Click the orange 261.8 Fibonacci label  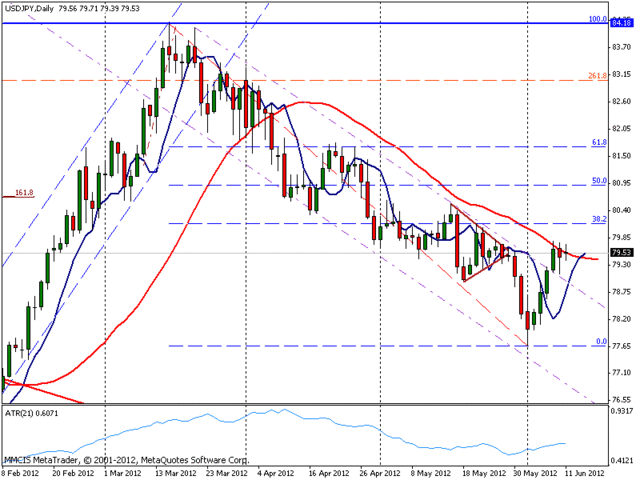(x=598, y=75)
